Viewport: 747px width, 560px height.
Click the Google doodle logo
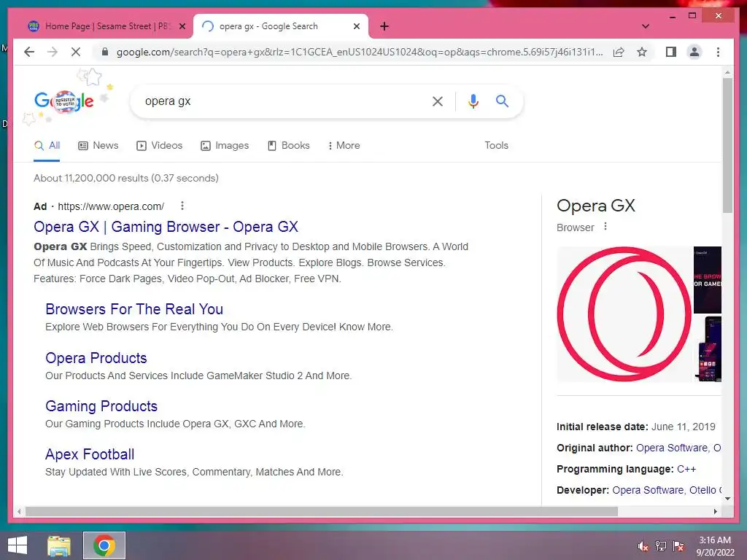(x=65, y=101)
